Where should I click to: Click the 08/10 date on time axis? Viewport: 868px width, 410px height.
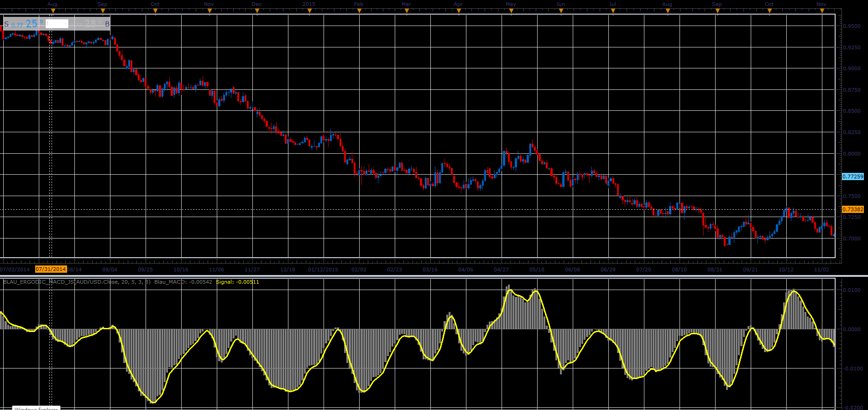(x=679, y=270)
